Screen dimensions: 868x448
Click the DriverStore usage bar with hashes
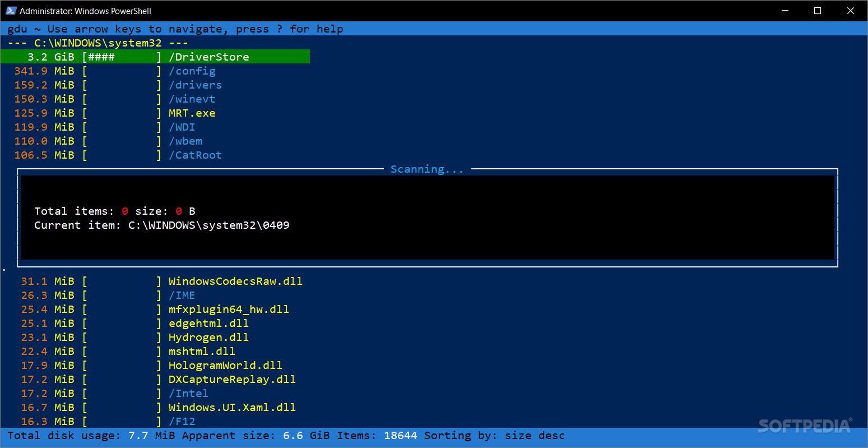[x=122, y=57]
